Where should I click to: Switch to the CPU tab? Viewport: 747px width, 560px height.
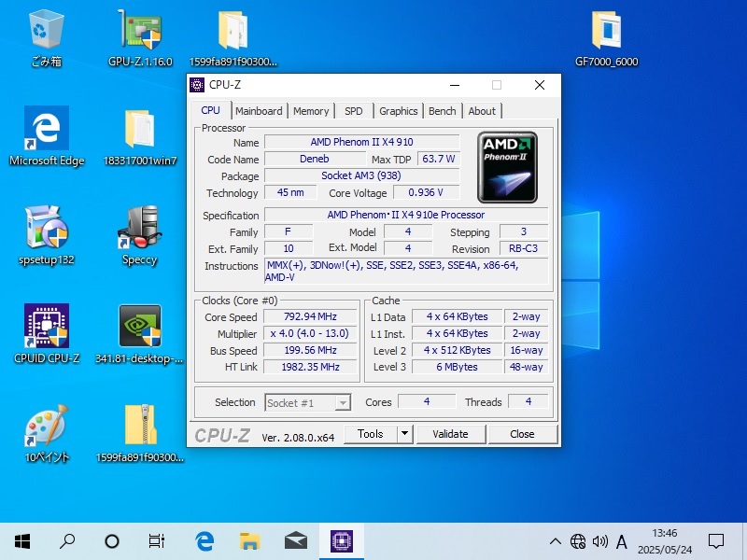coord(211,110)
